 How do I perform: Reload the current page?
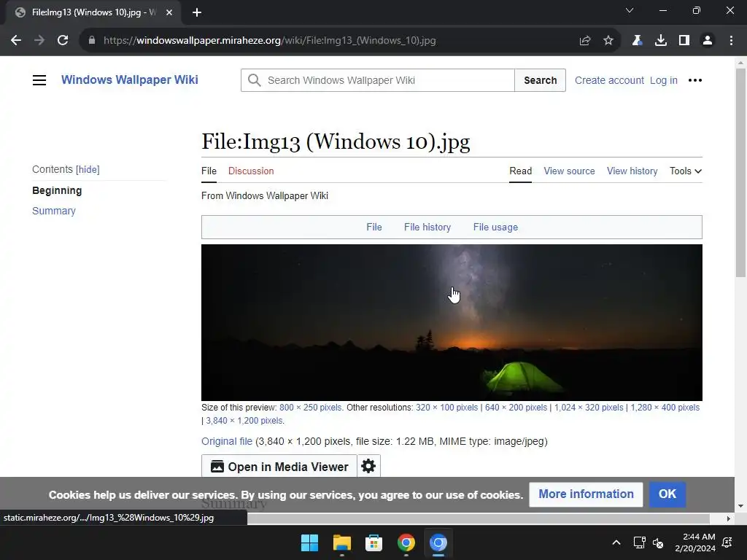coord(63,41)
